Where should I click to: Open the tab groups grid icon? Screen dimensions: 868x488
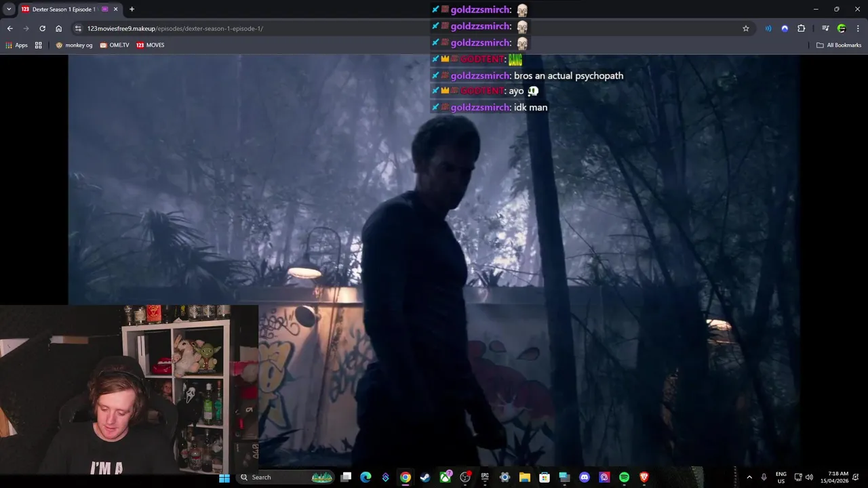pos(39,45)
